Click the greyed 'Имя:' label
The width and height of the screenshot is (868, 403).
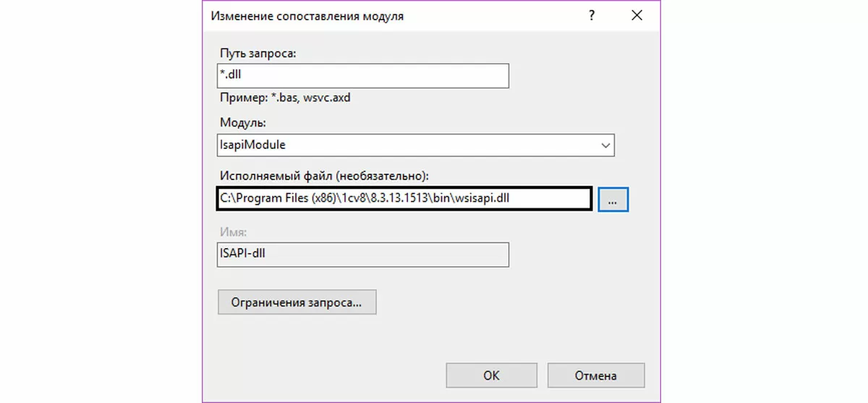tap(232, 232)
